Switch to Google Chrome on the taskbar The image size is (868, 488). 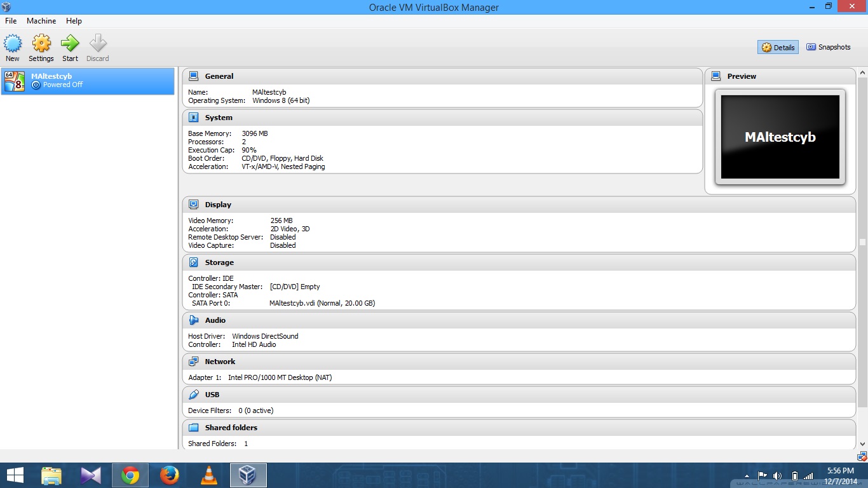point(130,475)
